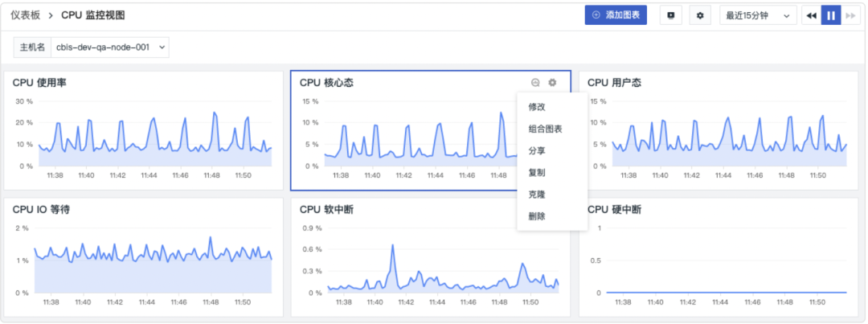Click the 0.5 axis label in CPU 硬中断

coord(596,260)
